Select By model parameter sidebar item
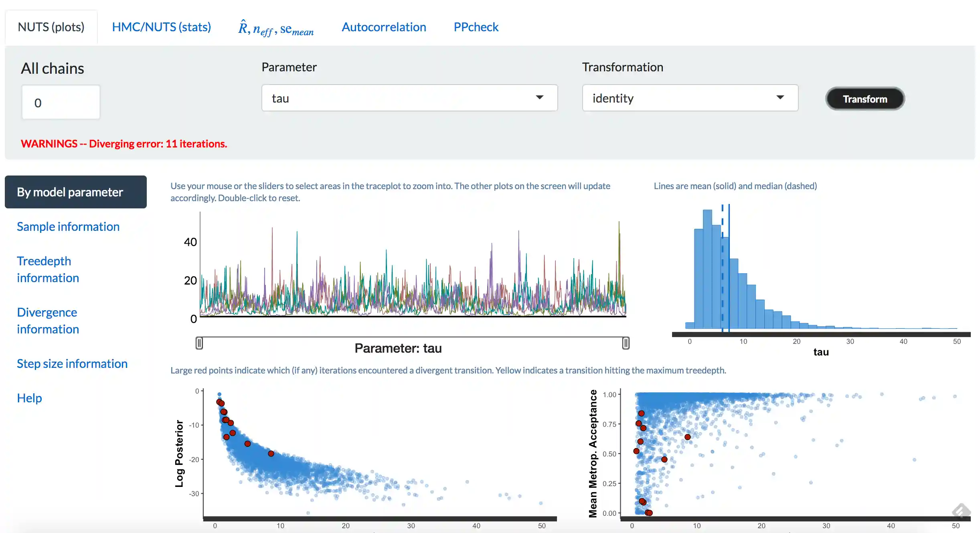Viewport: 980px width, 533px height. pos(76,192)
